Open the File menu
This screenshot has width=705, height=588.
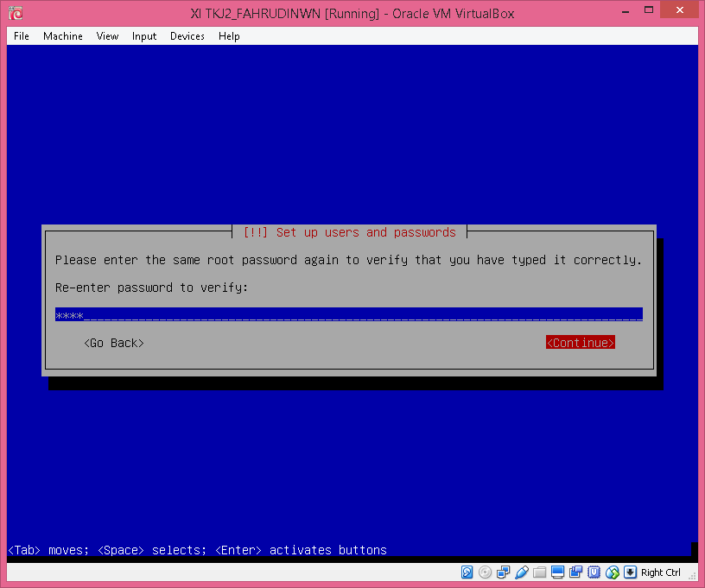pyautogui.click(x=22, y=36)
